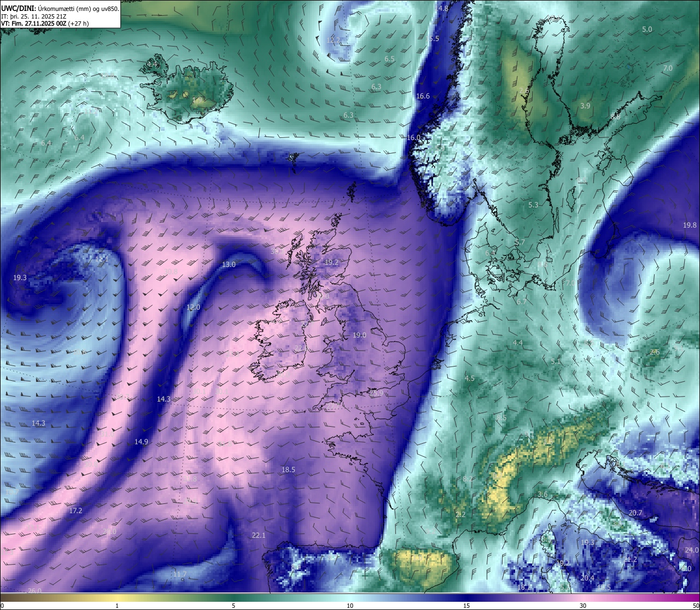Click the '12.0' value label
This screenshot has width=700, height=610.
point(193,307)
